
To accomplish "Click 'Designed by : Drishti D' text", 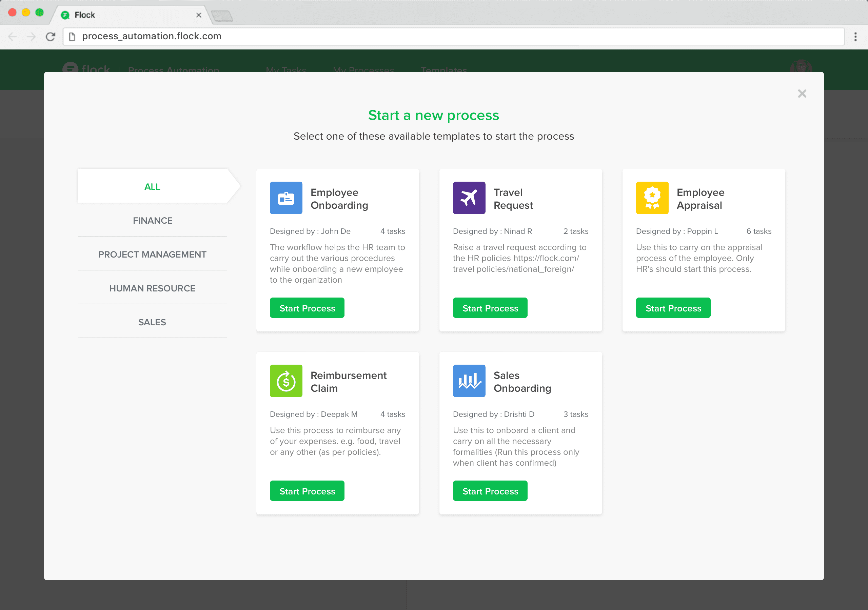I will tap(493, 414).
